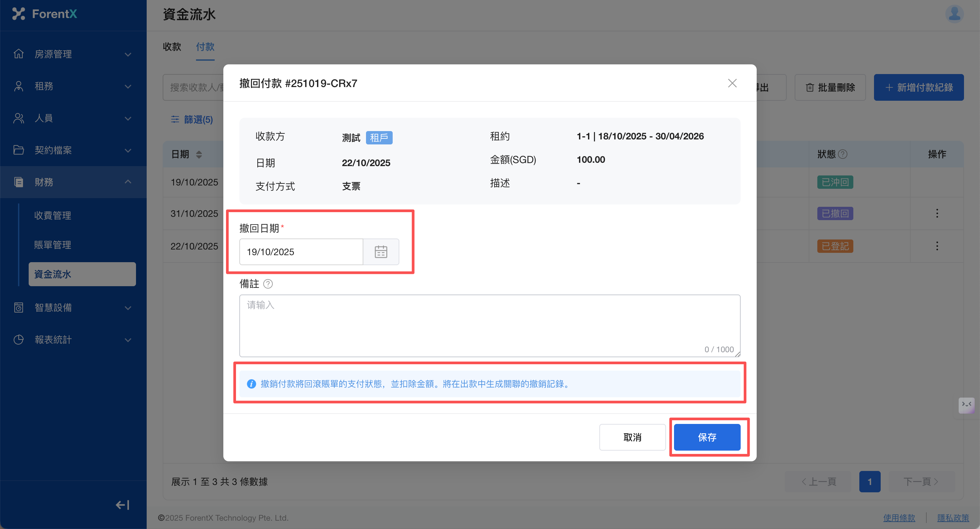The width and height of the screenshot is (980, 529).
Task: Click the 撤回日期 input field
Action: (x=301, y=251)
